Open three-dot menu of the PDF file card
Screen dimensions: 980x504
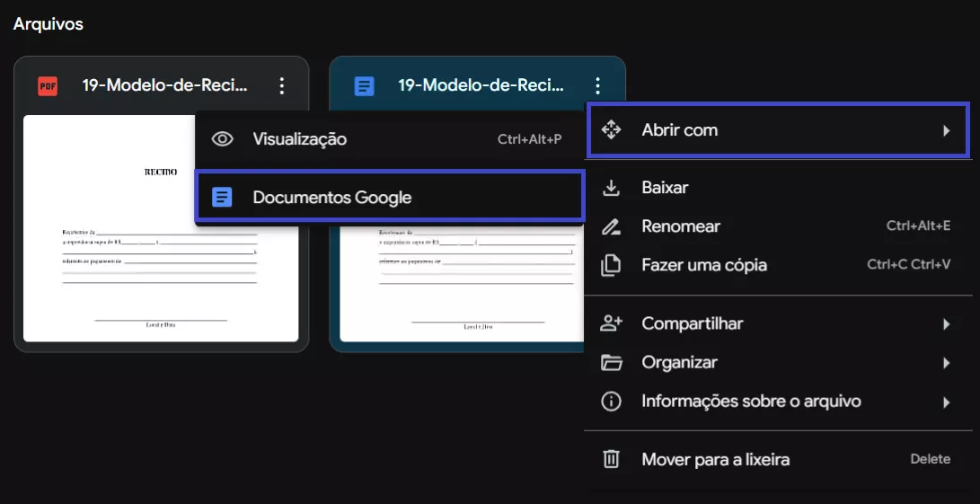[282, 85]
